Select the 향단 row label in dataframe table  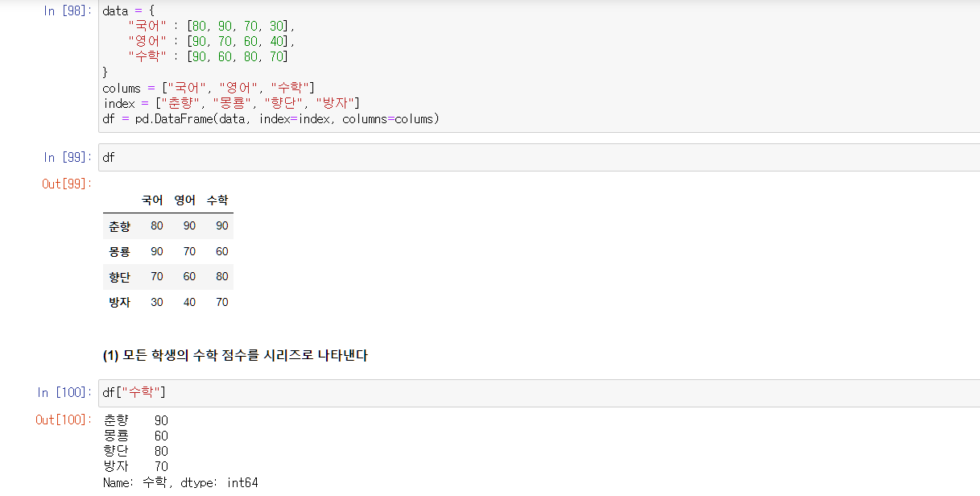[x=119, y=277]
